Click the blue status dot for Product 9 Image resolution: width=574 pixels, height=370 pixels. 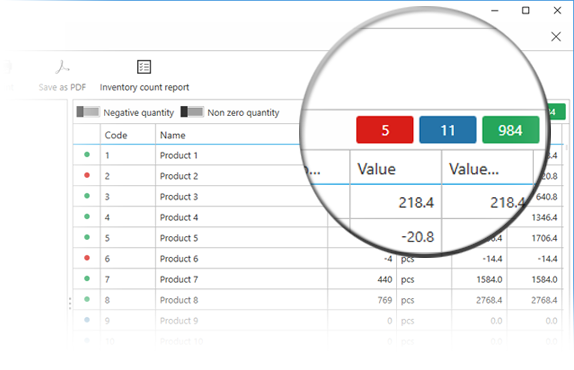(x=87, y=320)
